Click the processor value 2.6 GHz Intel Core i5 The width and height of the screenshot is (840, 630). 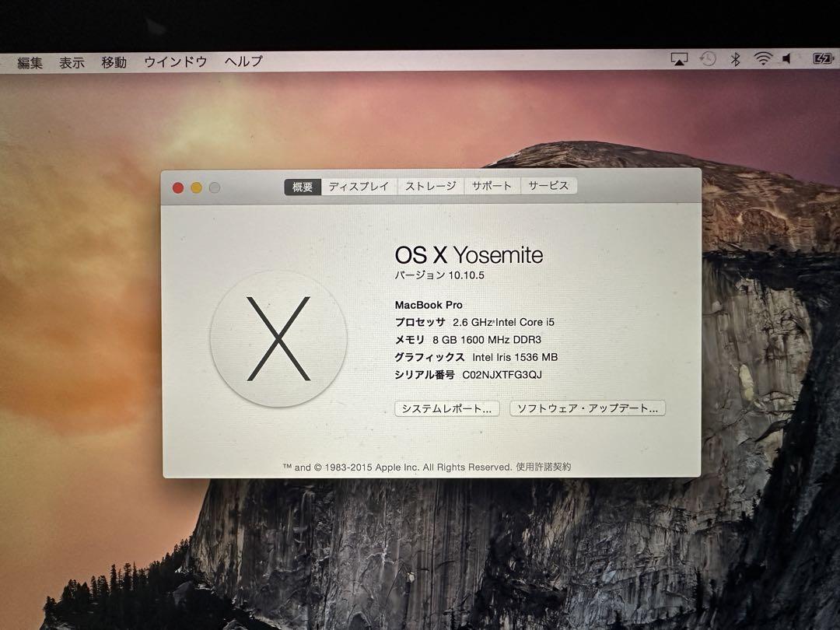(x=503, y=322)
